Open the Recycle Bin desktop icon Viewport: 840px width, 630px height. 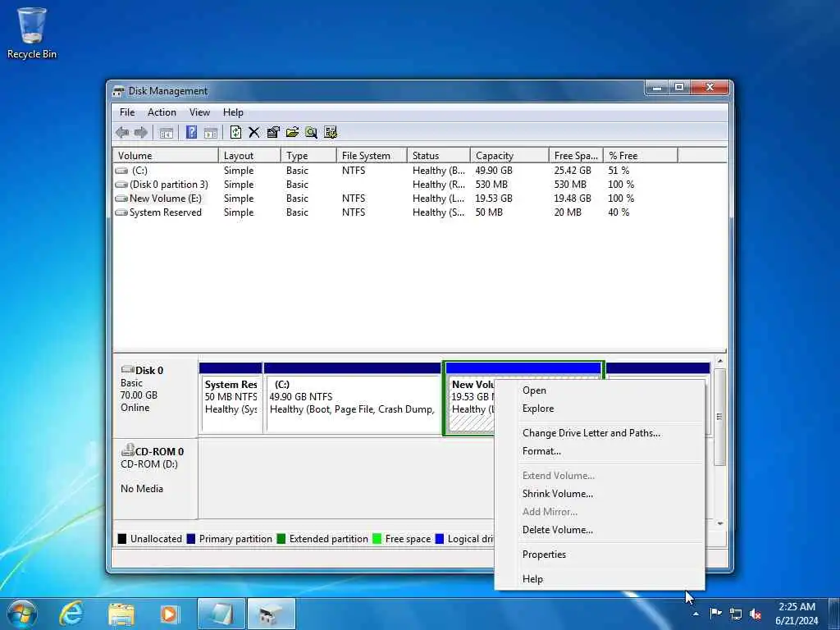coord(32,32)
